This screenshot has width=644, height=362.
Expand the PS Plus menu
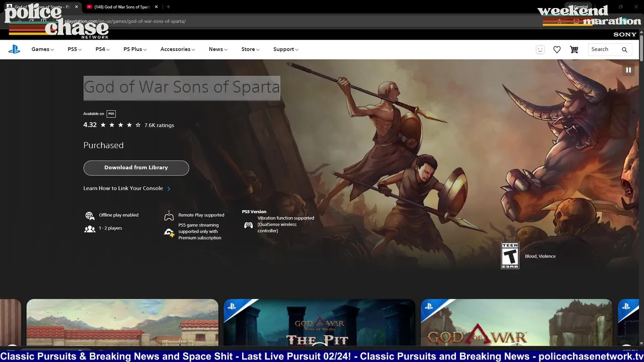pyautogui.click(x=135, y=49)
